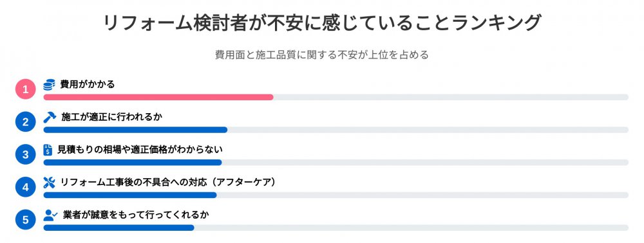The height and width of the screenshot is (243, 644).
Task: Click the label 費用がかかる
Action: pyautogui.click(x=88, y=85)
